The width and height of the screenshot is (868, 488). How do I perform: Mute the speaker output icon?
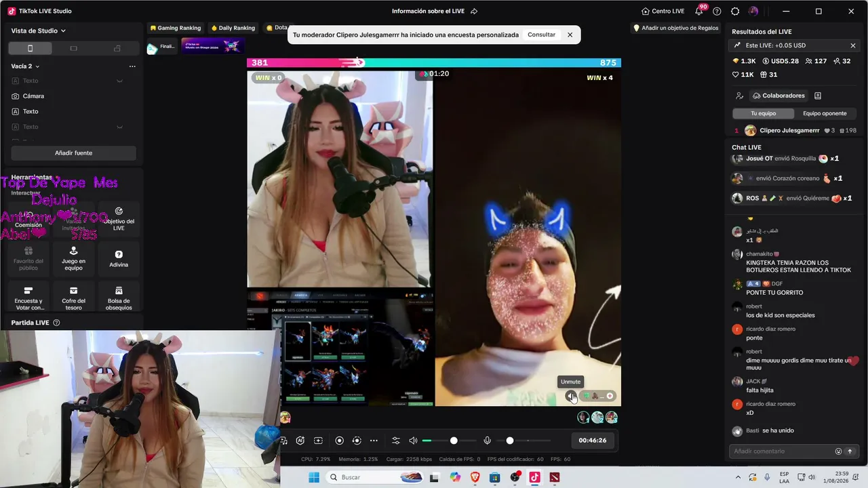point(413,441)
